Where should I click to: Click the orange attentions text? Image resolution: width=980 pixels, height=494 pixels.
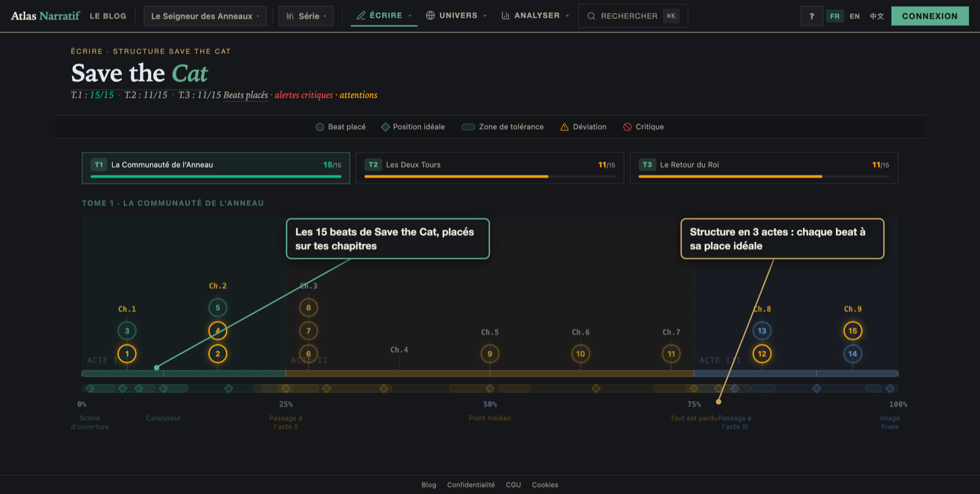tap(358, 95)
